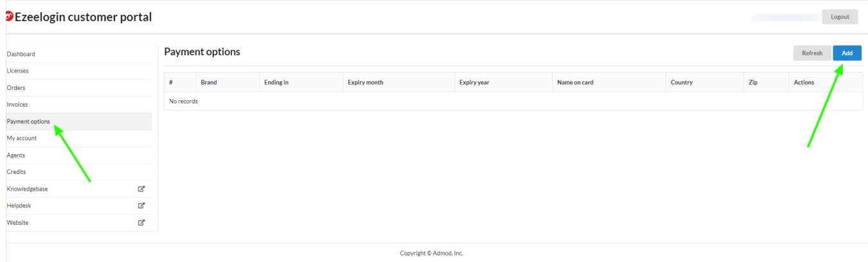This screenshot has height=262, width=868.
Task: Open Orders page from sidebar
Action: pyautogui.click(x=79, y=87)
